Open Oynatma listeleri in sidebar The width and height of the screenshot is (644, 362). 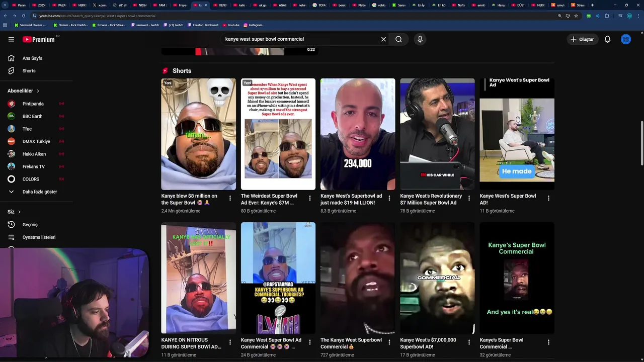36,237
